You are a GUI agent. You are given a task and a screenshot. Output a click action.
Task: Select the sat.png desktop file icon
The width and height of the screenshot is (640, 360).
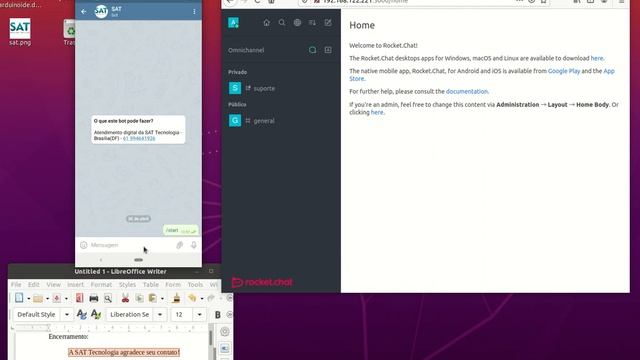click(20, 32)
